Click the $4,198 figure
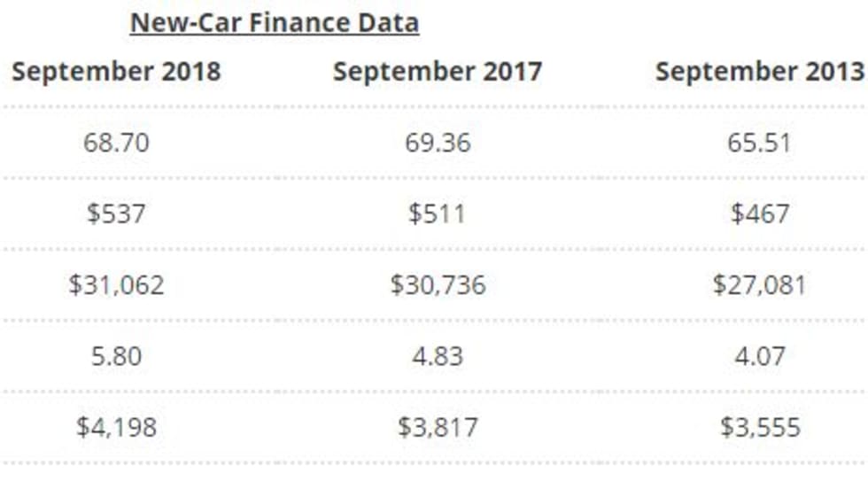The image size is (868, 489). 116,427
